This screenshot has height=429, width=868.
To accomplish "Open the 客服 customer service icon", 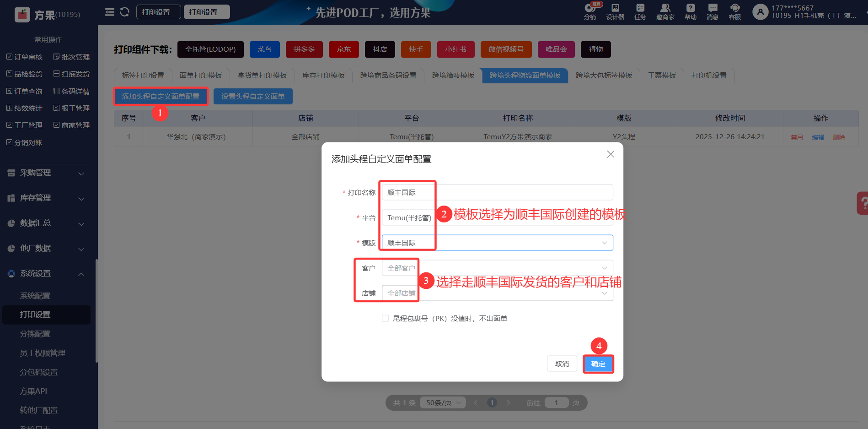I will 735,12.
